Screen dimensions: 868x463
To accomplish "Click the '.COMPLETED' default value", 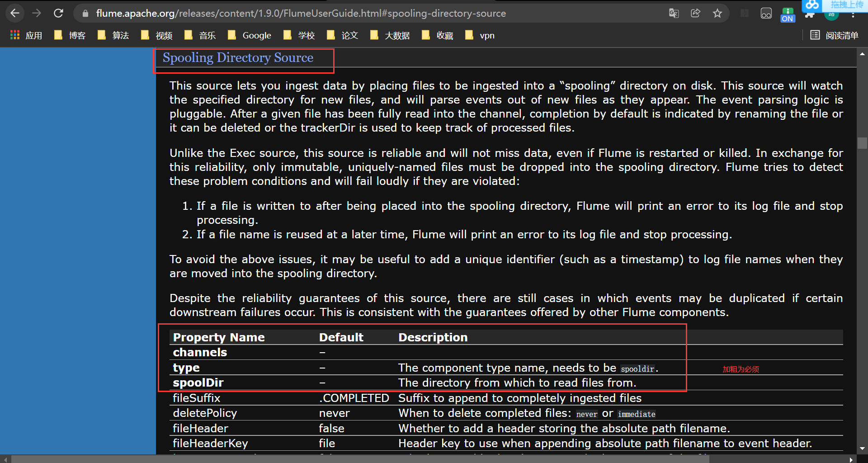I will [354, 398].
